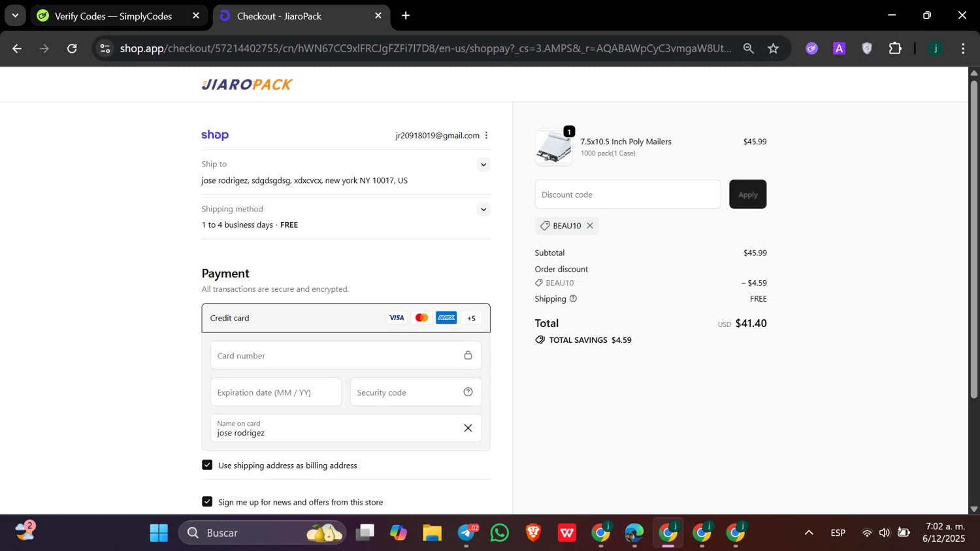The width and height of the screenshot is (980, 551).
Task: Click the zoom magnifier icon in address bar
Action: pyautogui.click(x=748, y=48)
